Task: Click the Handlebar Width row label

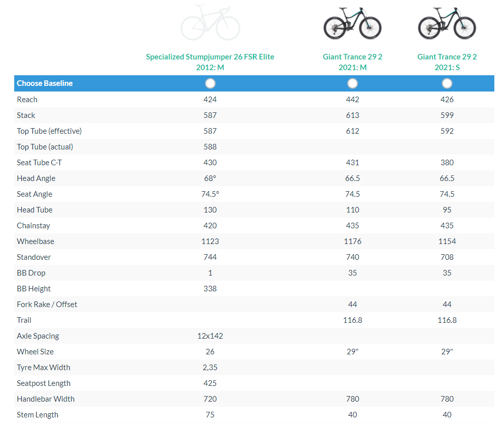Action: click(x=46, y=399)
